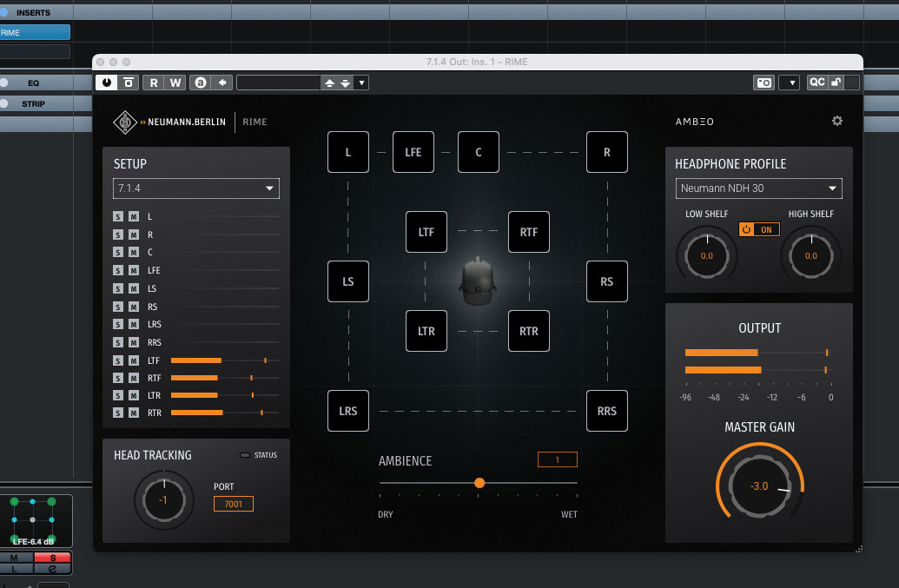Enable Read automation (R) button

coord(154,83)
